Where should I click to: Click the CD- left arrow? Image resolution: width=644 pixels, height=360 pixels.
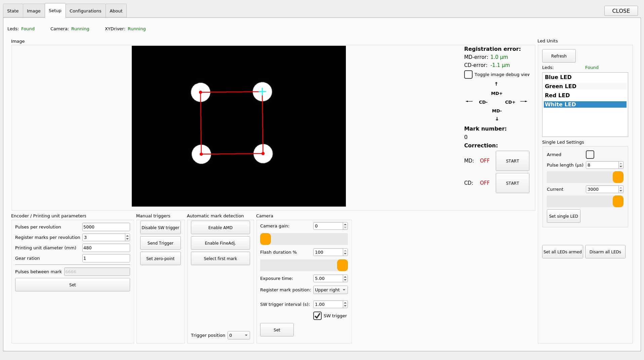click(x=469, y=102)
